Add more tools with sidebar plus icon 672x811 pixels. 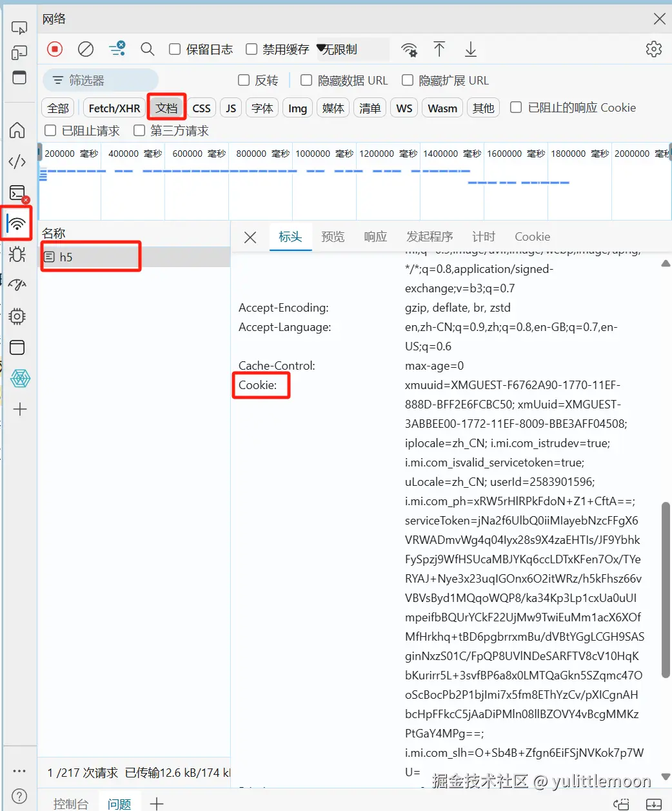click(x=20, y=409)
